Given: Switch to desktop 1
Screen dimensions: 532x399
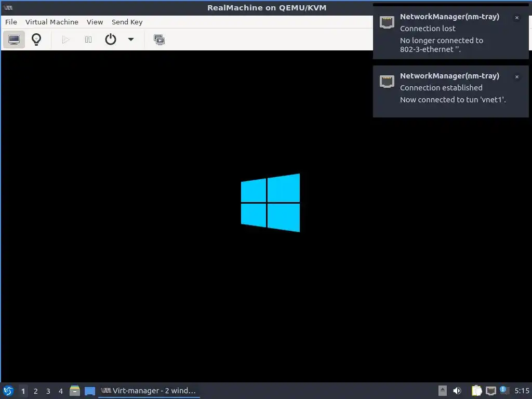Looking at the screenshot, I should (23, 391).
